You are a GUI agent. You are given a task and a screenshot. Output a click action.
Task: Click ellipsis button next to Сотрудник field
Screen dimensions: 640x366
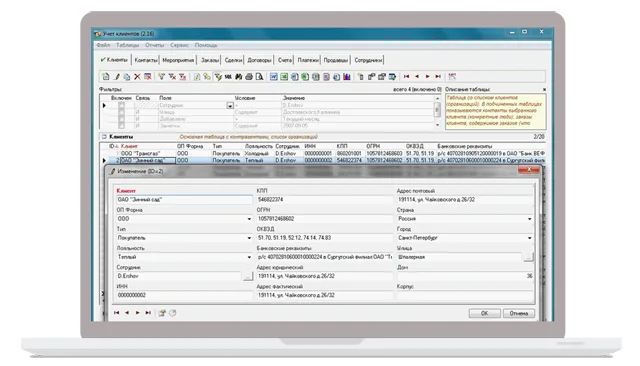tap(248, 276)
